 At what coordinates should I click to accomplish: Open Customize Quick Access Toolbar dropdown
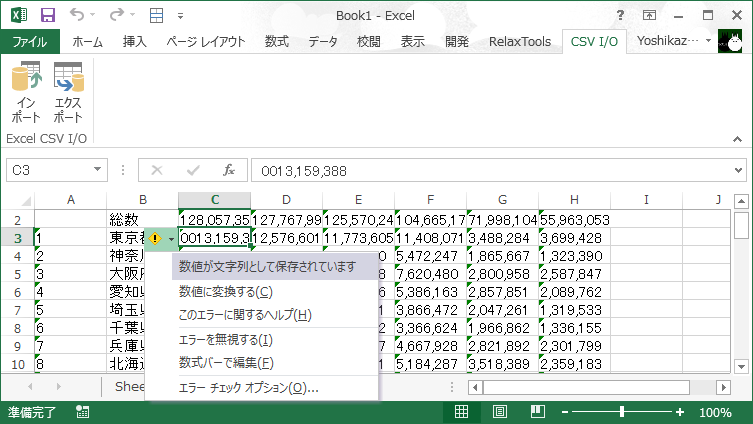pos(181,16)
